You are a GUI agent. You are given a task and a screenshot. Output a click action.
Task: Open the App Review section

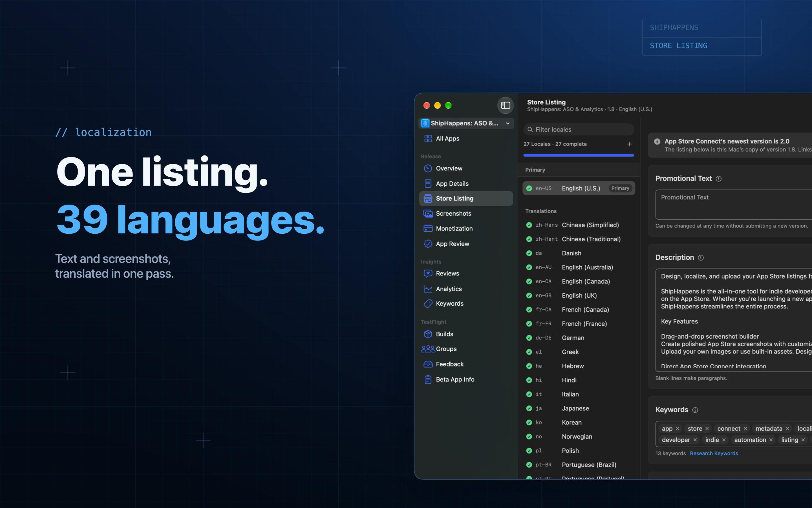[466, 244]
